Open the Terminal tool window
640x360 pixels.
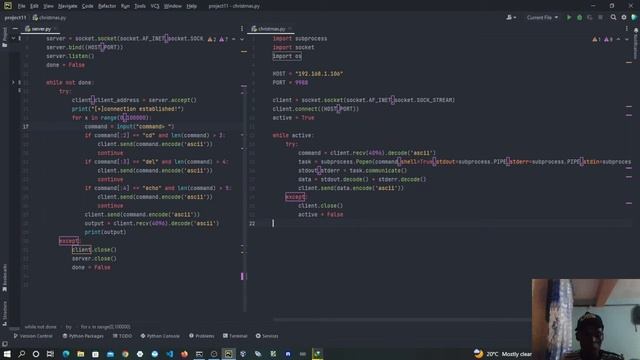coord(236,336)
